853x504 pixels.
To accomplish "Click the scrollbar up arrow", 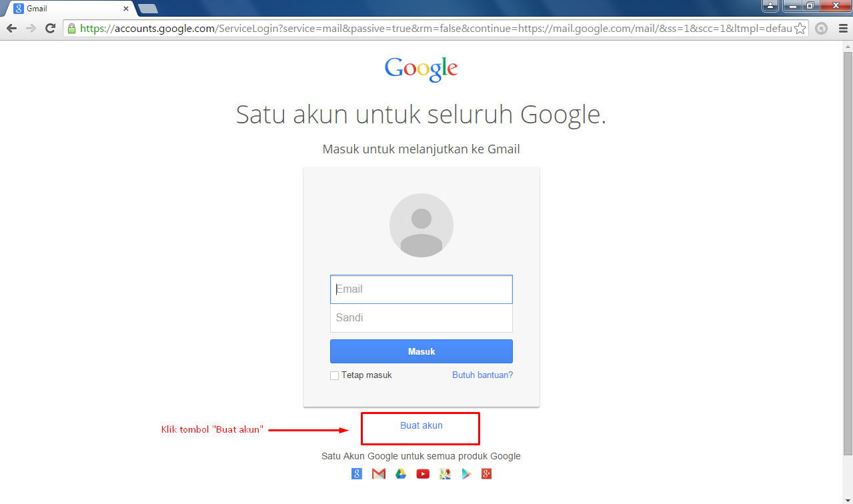I will pyautogui.click(x=848, y=45).
